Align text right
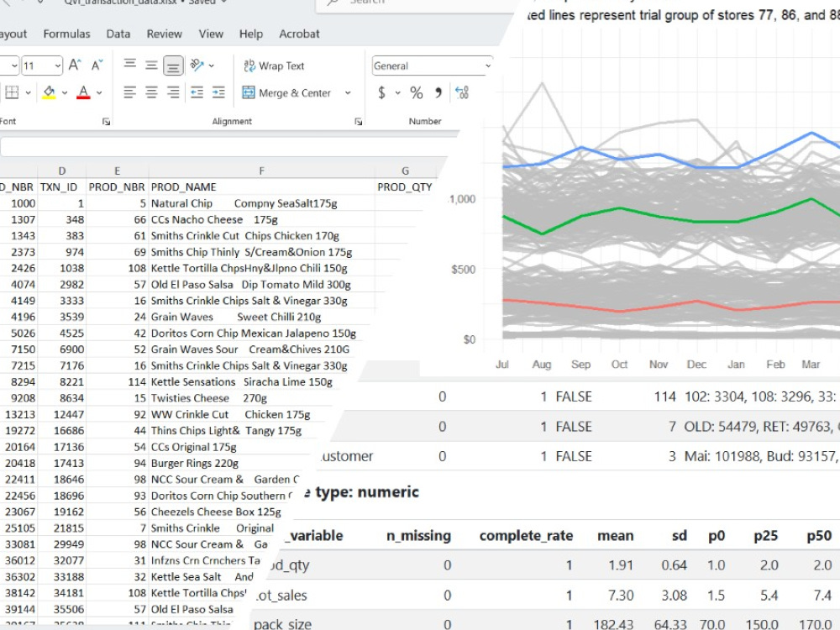The width and height of the screenshot is (840, 630). (173, 92)
